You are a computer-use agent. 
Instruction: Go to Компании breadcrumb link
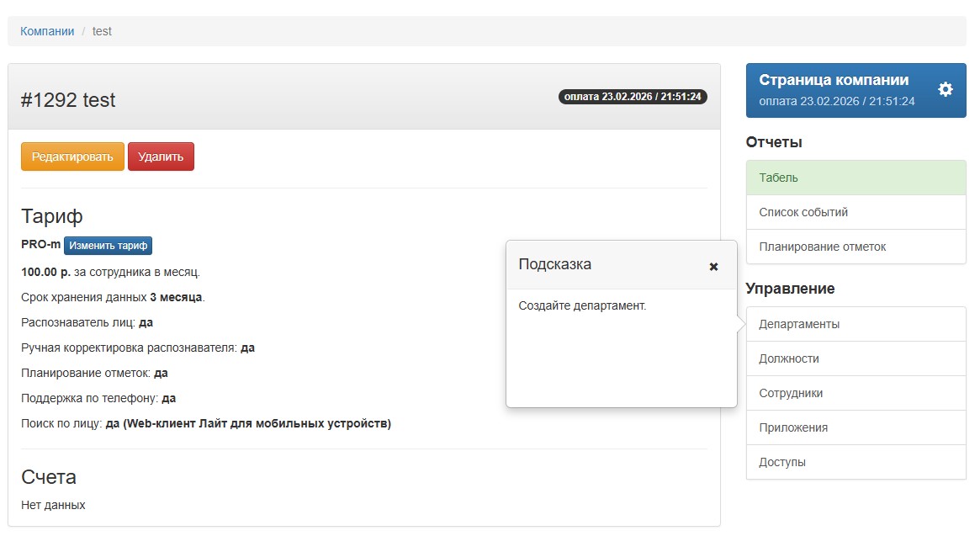(47, 31)
